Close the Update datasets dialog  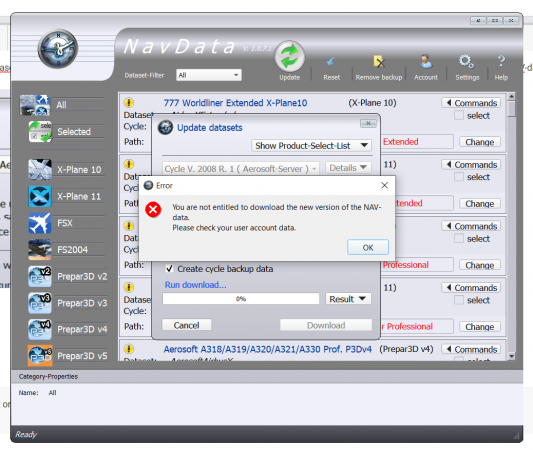pos(368,123)
